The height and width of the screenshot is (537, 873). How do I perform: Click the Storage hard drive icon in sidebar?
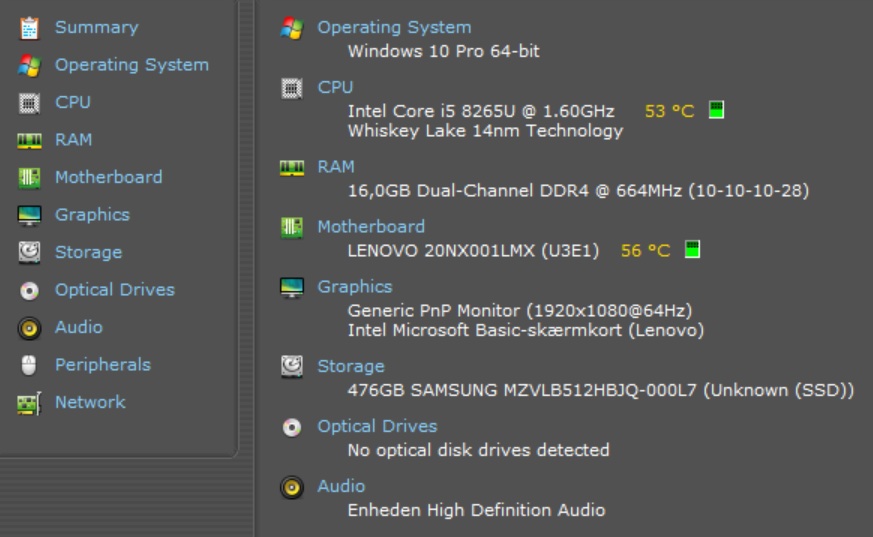(x=29, y=253)
